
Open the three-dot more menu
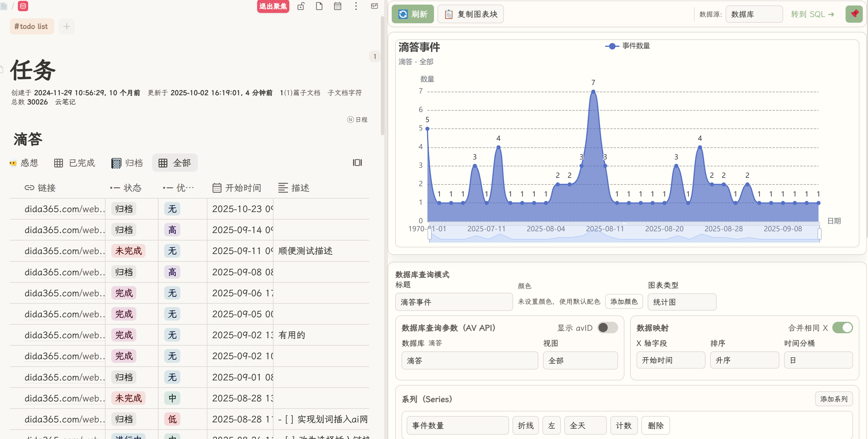[x=356, y=6]
